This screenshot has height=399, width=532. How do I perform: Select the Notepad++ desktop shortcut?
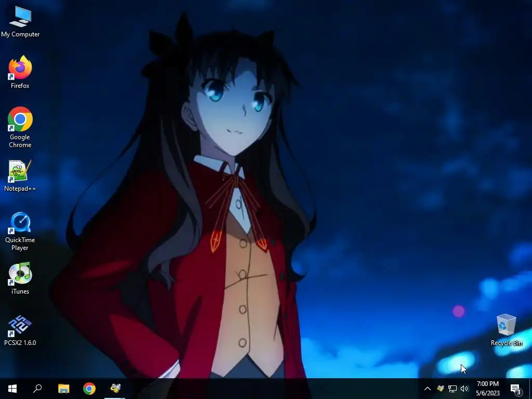coord(20,176)
